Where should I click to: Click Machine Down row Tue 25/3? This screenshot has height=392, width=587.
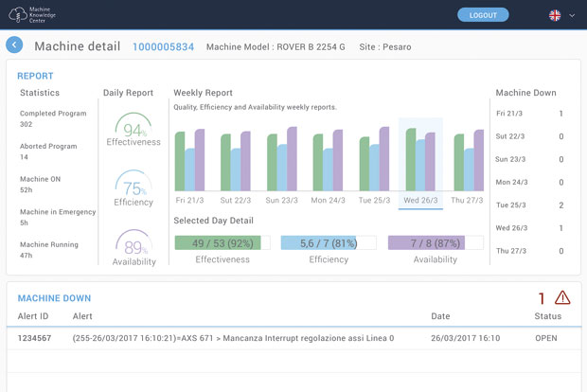(529, 205)
